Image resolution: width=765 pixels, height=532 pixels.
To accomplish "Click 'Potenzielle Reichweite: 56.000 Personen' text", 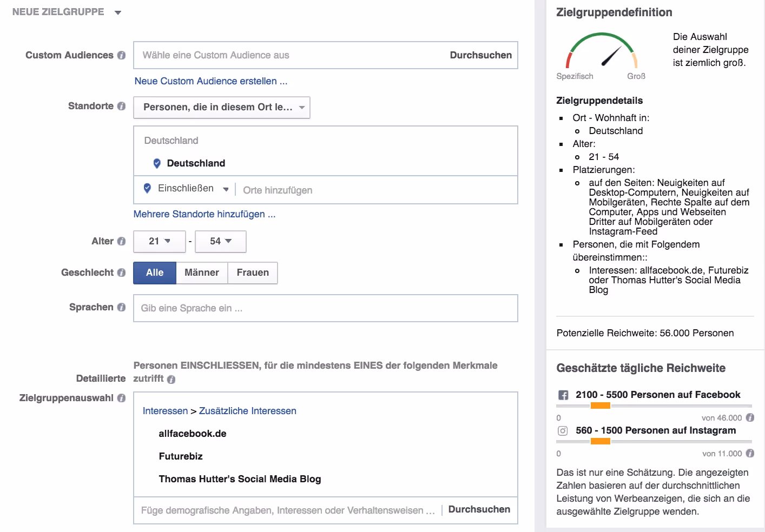I will (645, 333).
